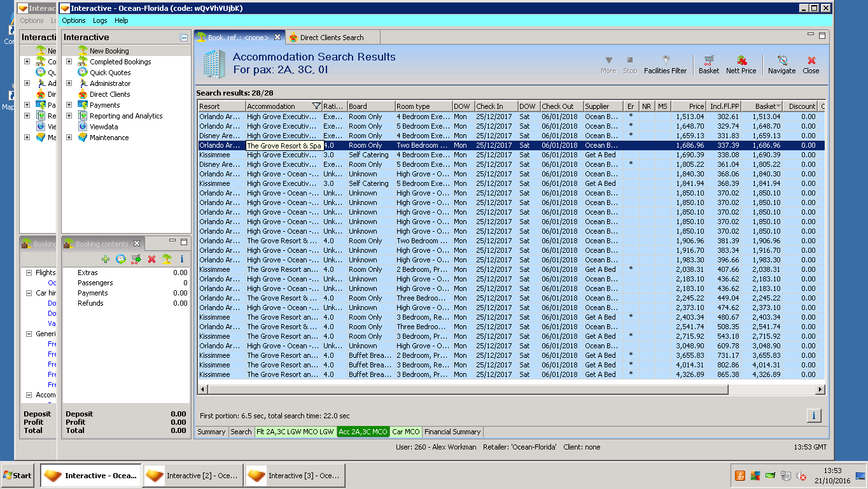Open the Navigate compass tool
This screenshot has height=489, width=868.
781,64
